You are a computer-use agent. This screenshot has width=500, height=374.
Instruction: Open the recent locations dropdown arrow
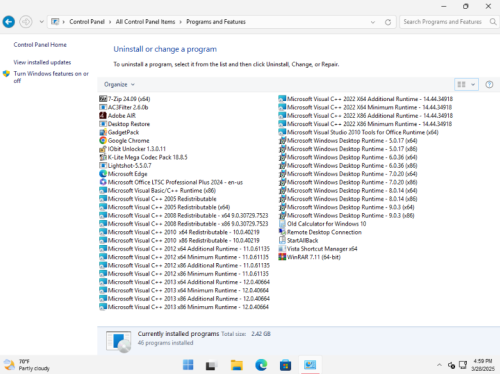(41, 22)
